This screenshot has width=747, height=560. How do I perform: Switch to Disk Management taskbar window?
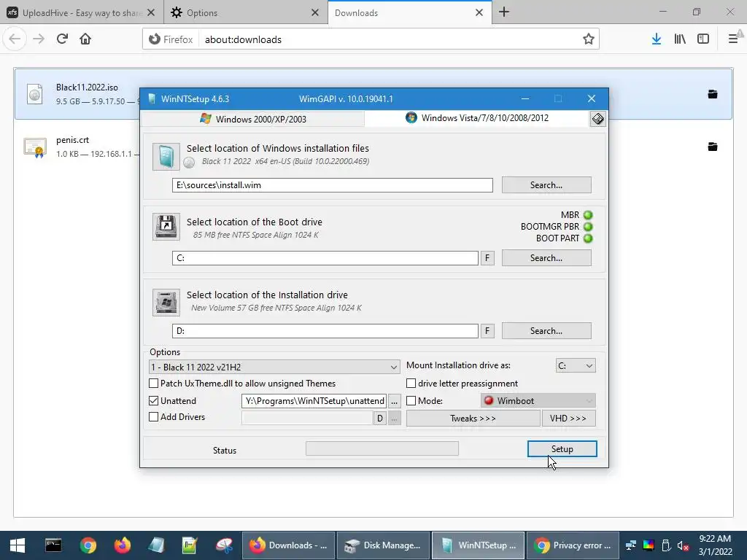383,545
